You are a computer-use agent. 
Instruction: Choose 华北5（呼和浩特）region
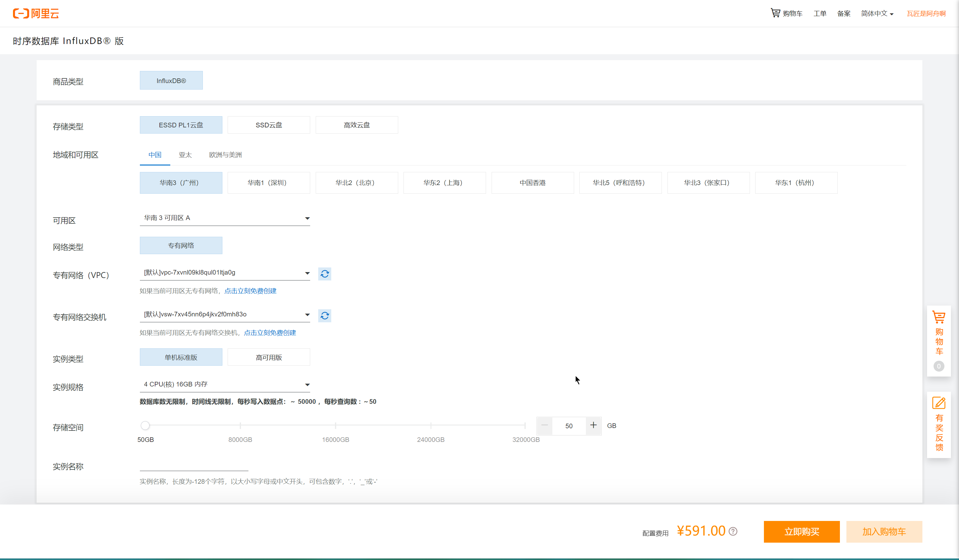tap(621, 183)
